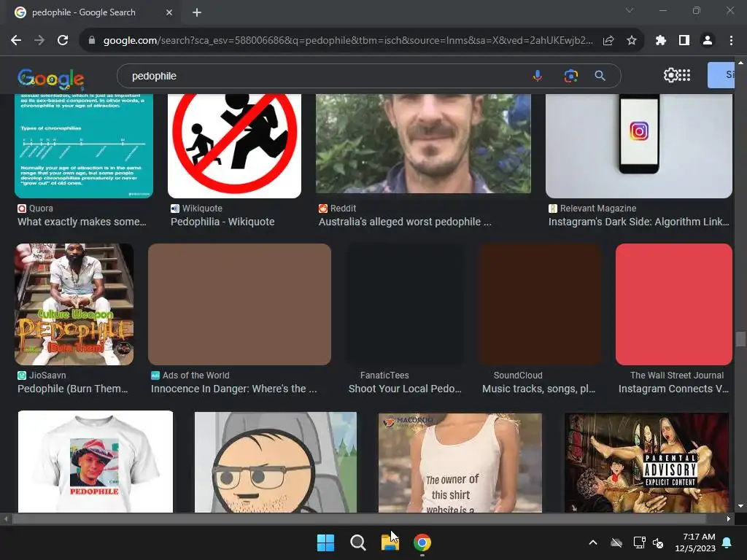Start voice search with the microphone icon
The width and height of the screenshot is (747, 560).
click(538, 76)
